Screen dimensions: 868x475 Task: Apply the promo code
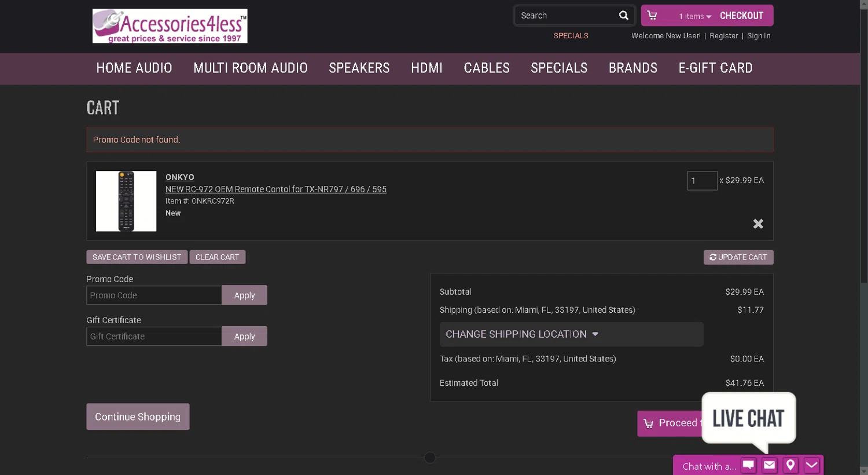tap(244, 295)
